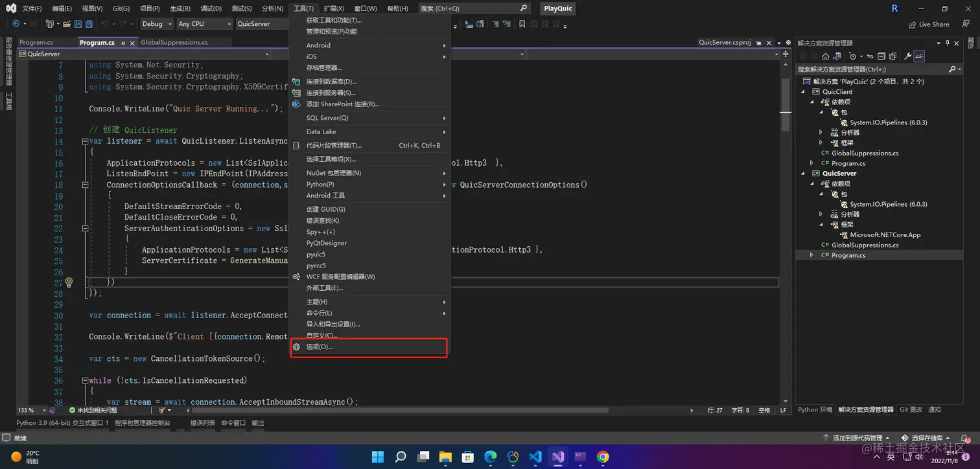Click show all files icon
The image size is (980, 469).
click(x=892, y=56)
